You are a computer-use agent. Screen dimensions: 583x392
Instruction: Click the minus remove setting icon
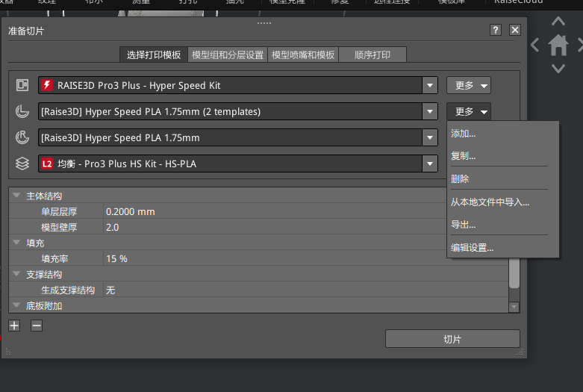[37, 326]
